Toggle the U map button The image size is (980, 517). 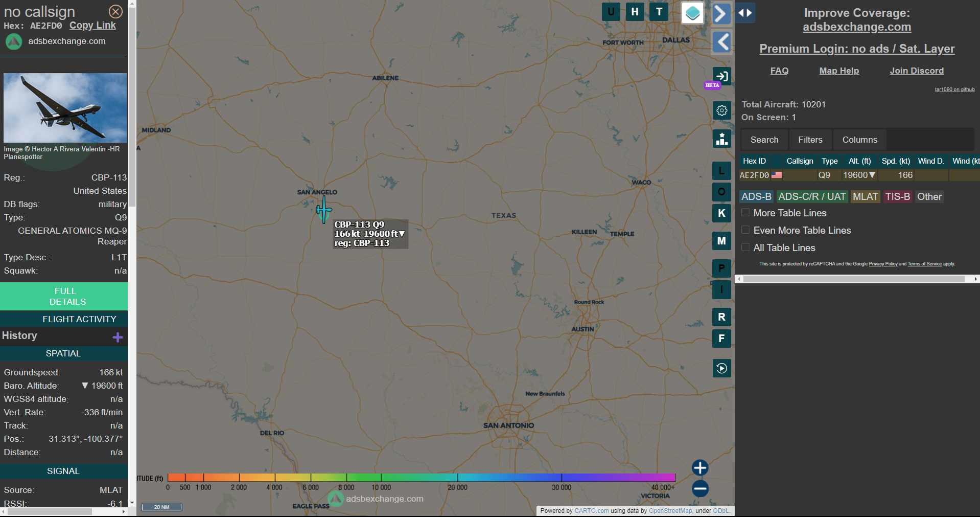coord(611,11)
